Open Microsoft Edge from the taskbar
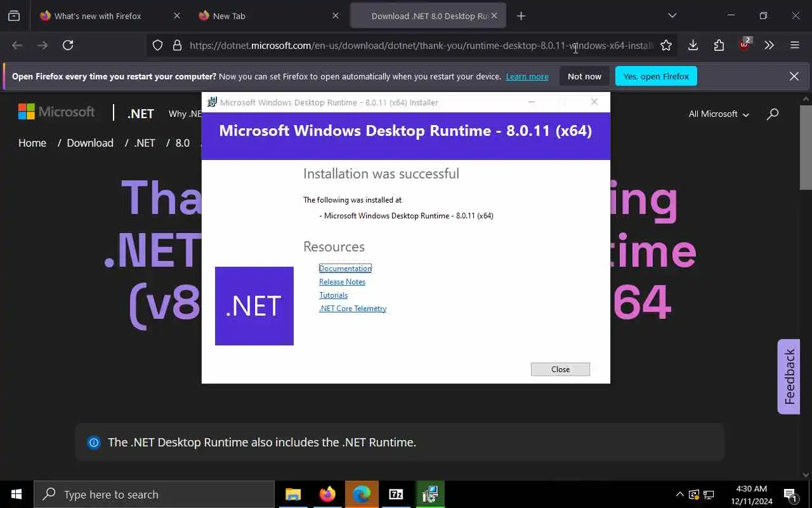 pyautogui.click(x=362, y=494)
